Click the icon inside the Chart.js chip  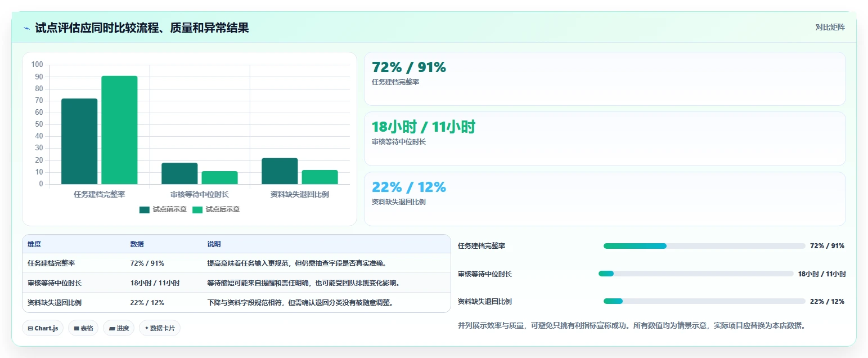click(30, 328)
